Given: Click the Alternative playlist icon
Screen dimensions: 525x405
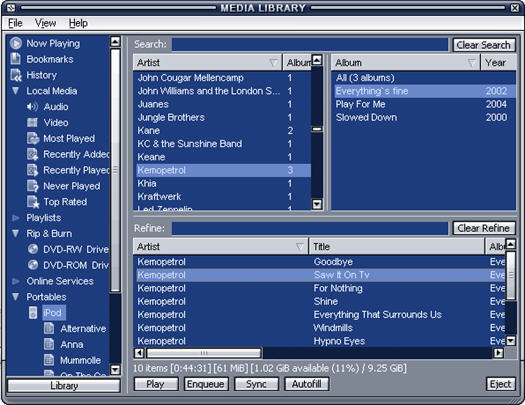Looking at the screenshot, I should click(49, 328).
